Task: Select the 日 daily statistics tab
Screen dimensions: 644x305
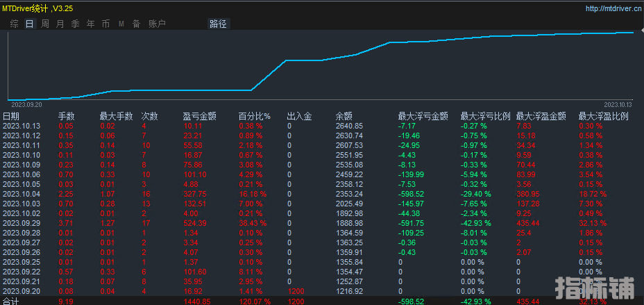Action: pos(29,24)
